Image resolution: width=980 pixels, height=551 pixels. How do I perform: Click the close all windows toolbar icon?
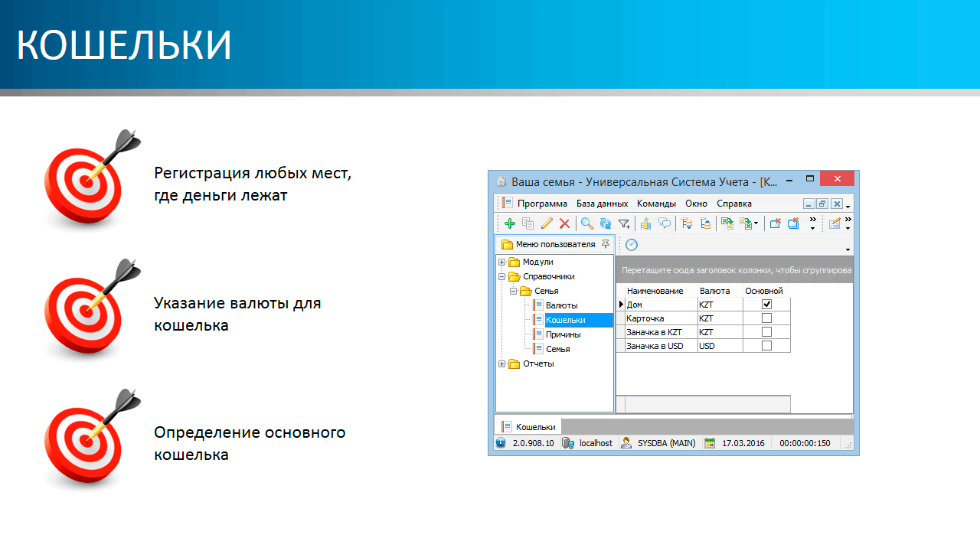(x=793, y=223)
